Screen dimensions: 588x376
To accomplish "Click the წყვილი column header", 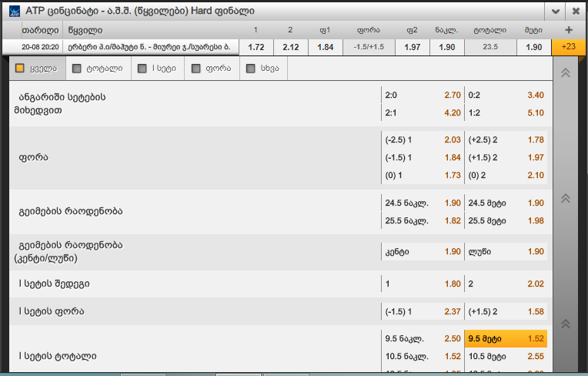I will [85, 30].
